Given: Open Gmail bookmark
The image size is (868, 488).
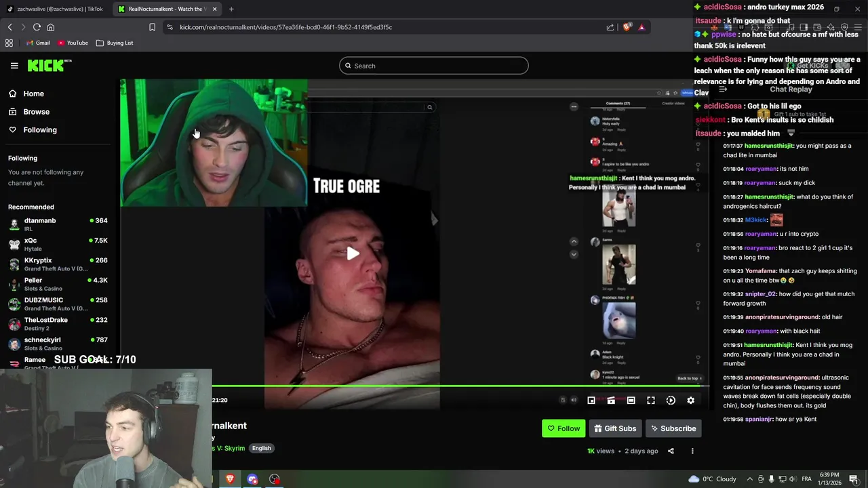Looking at the screenshot, I should pyautogui.click(x=38, y=43).
